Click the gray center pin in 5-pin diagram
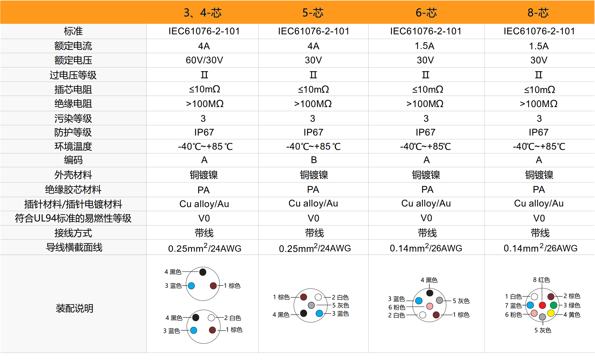 pos(311,305)
